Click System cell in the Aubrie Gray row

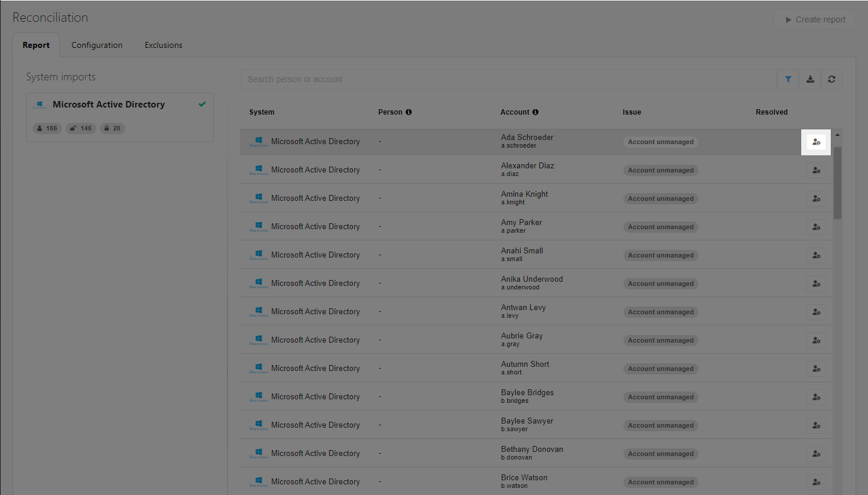(305, 340)
